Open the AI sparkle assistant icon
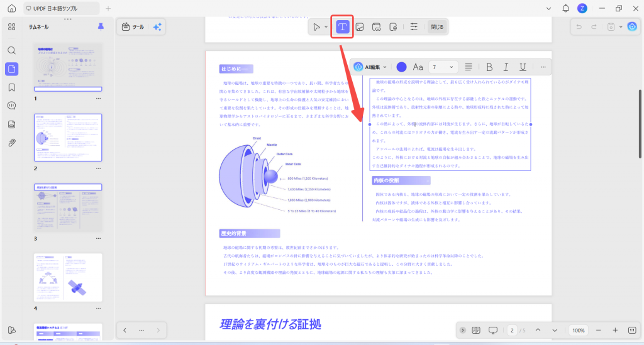644x345 pixels. click(x=157, y=27)
